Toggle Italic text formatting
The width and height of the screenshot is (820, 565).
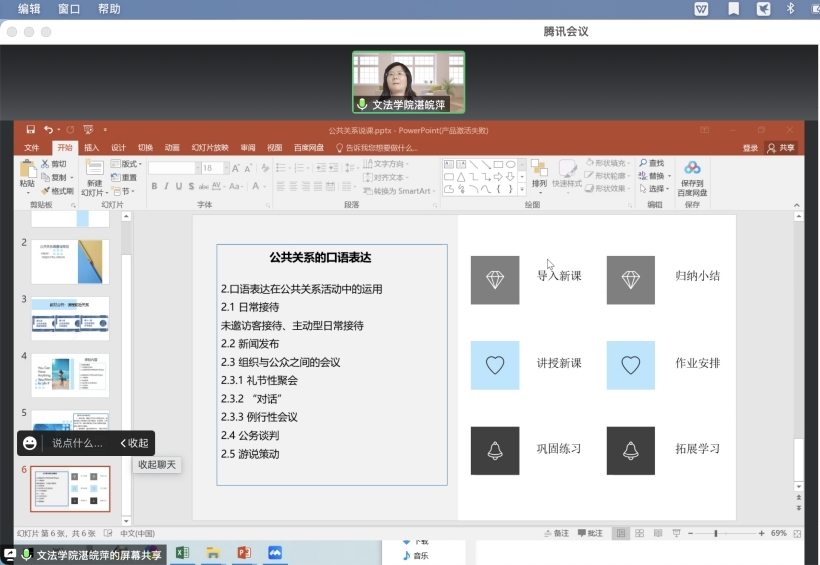166,186
